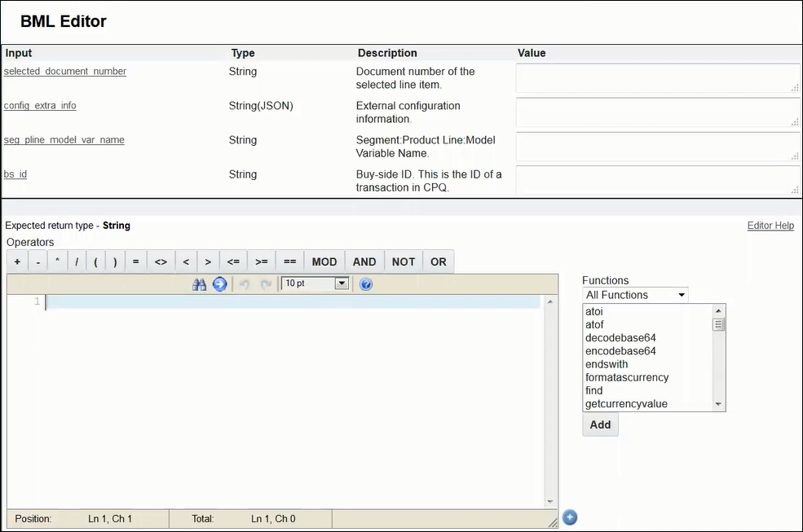Expand the All Functions dropdown

tap(636, 295)
